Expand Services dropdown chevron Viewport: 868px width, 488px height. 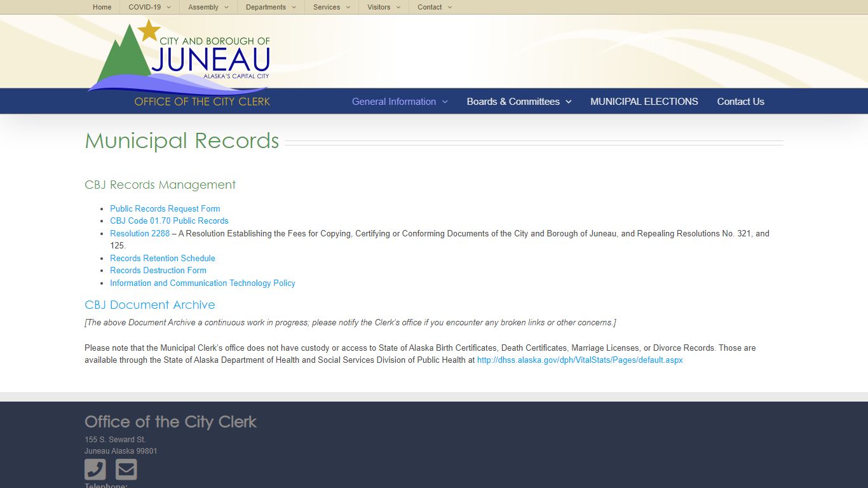click(x=348, y=8)
